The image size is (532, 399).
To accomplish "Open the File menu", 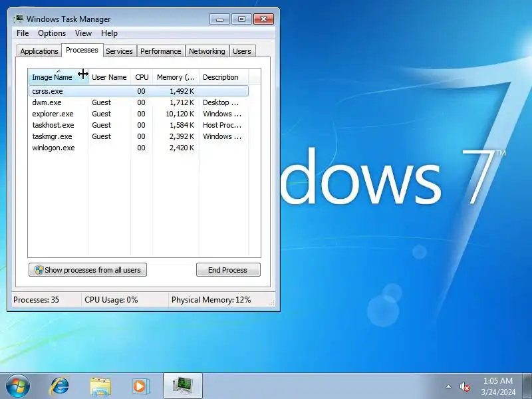I will (x=23, y=33).
